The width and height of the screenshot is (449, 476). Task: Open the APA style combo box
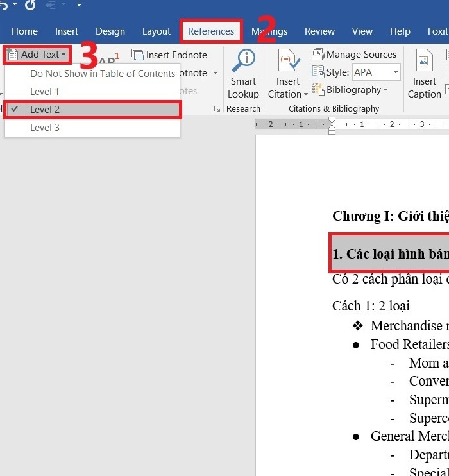[x=376, y=72]
